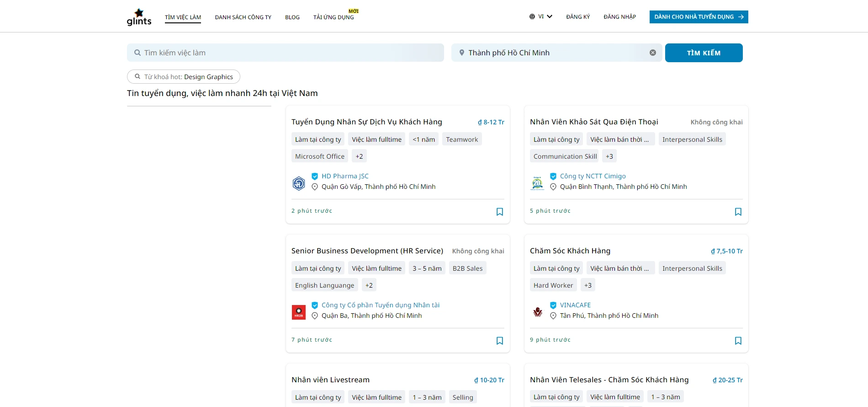
Task: Go to DANH SÁCH CÔNG TY
Action: pos(243,17)
